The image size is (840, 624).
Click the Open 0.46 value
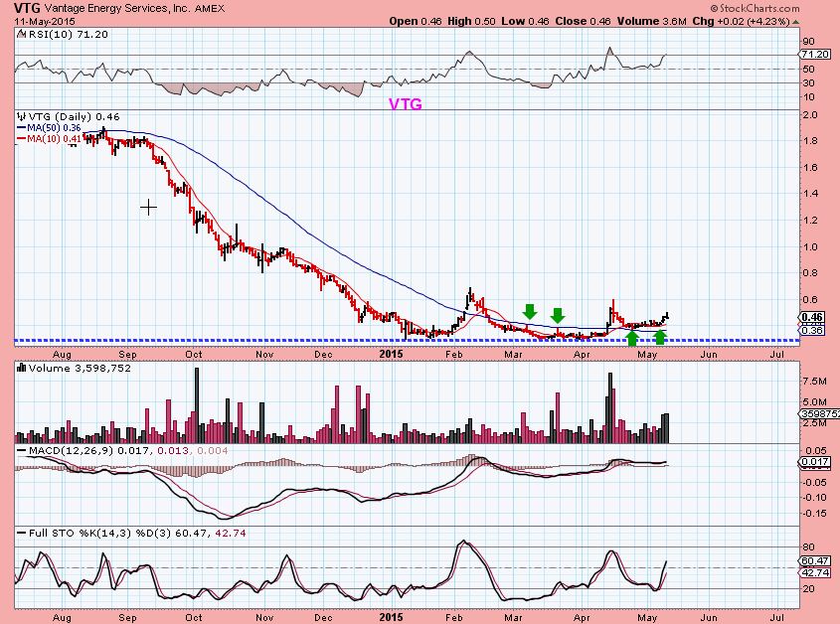416,22
